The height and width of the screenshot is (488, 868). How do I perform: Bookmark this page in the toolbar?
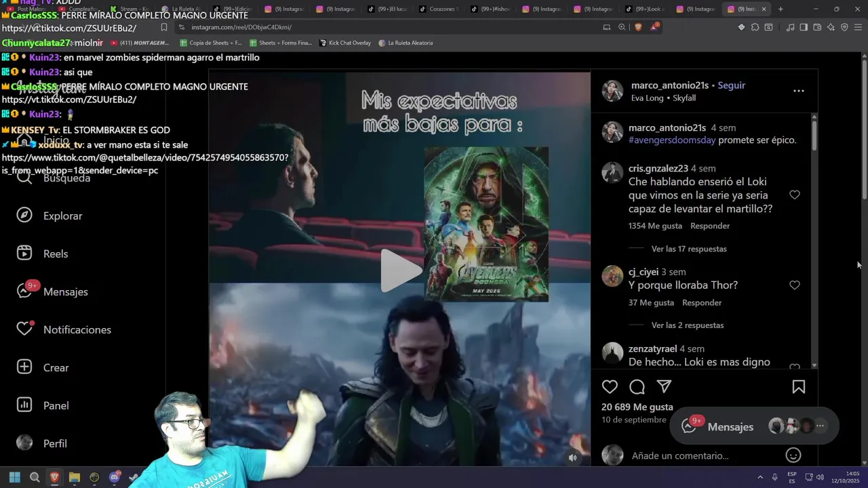coord(164,27)
